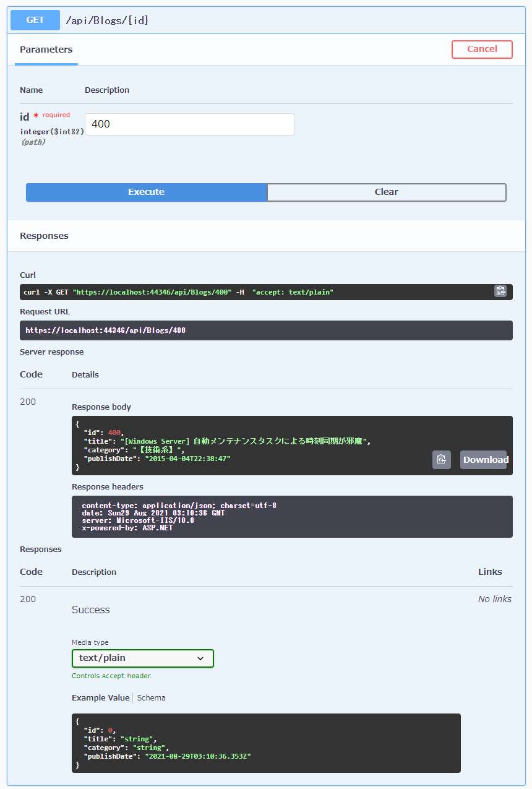Collapse the operation via GET badge
Image resolution: width=532 pixels, height=789 pixels.
coord(35,20)
